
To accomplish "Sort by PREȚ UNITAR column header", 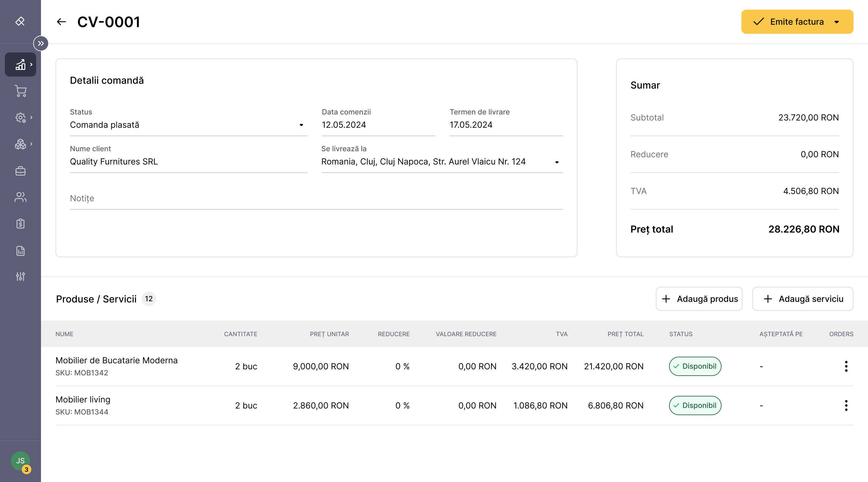I will pyautogui.click(x=329, y=334).
